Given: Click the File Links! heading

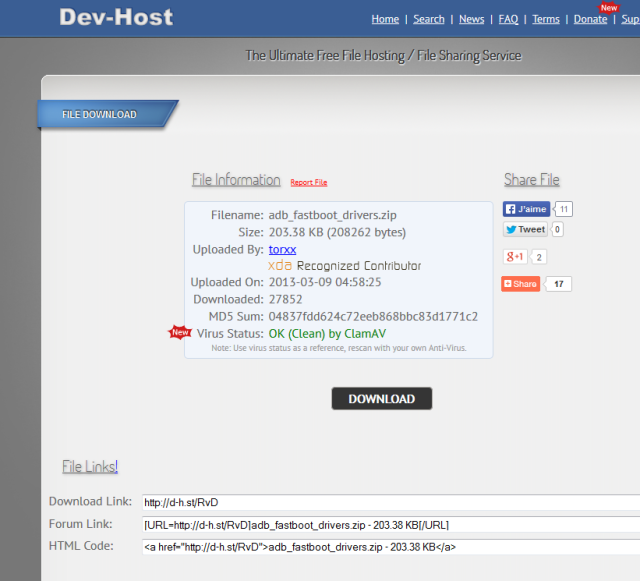Looking at the screenshot, I should [x=90, y=466].
